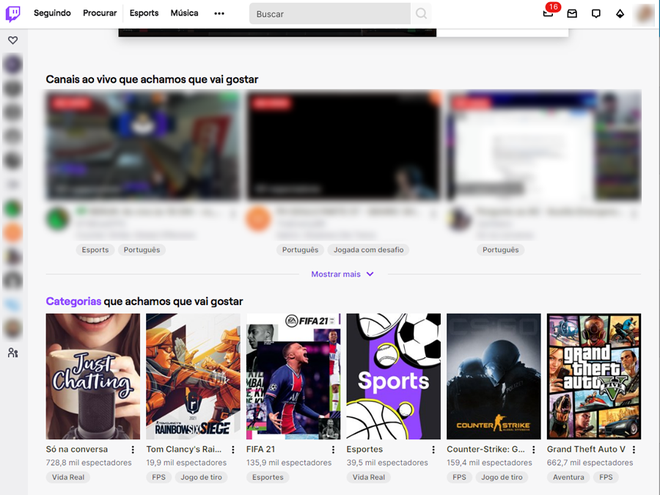
Task: Open the FIFA 21 cover art
Action: (293, 376)
